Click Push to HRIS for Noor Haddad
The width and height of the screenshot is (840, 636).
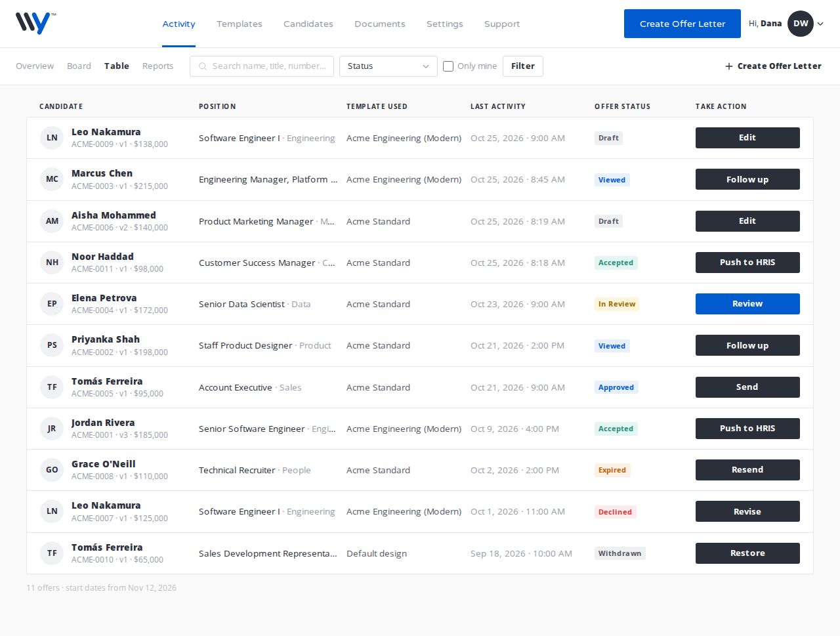[747, 263]
